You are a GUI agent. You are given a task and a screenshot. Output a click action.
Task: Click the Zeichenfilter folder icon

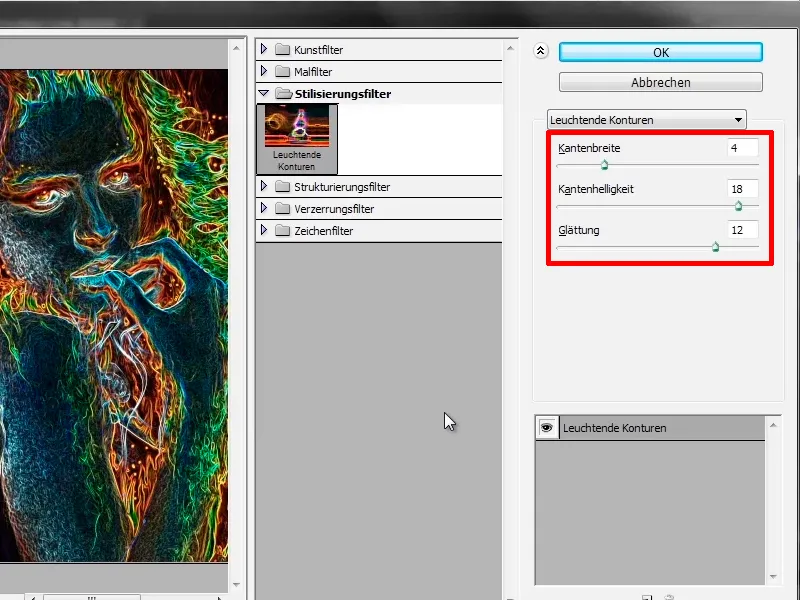282,231
